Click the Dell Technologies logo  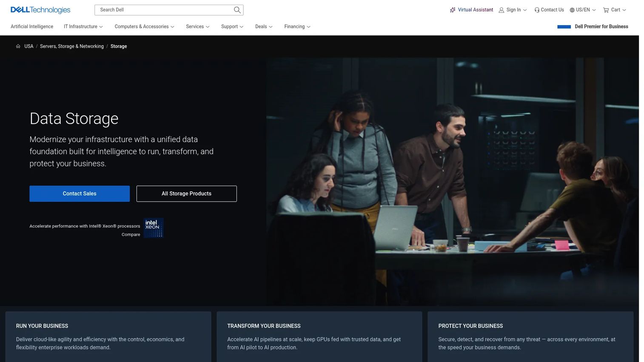(x=40, y=10)
